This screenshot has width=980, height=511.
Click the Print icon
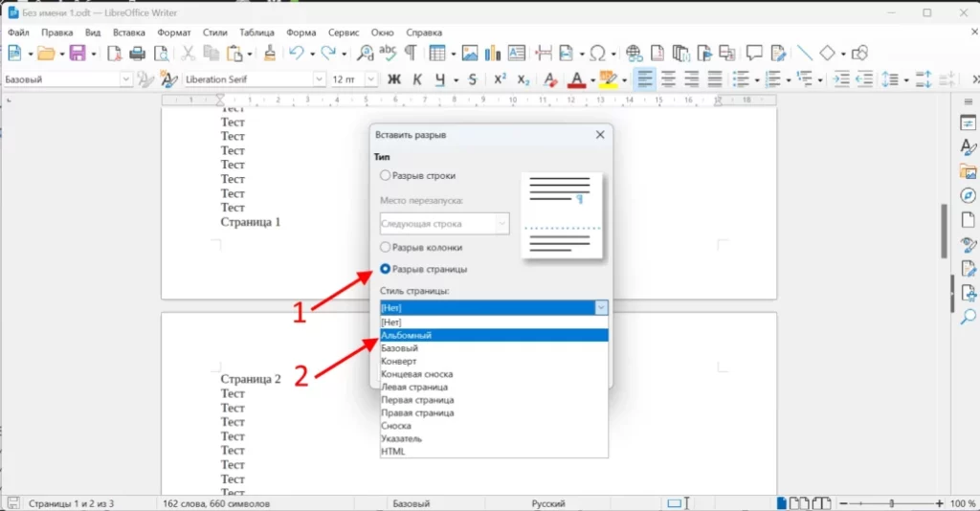pos(138,54)
